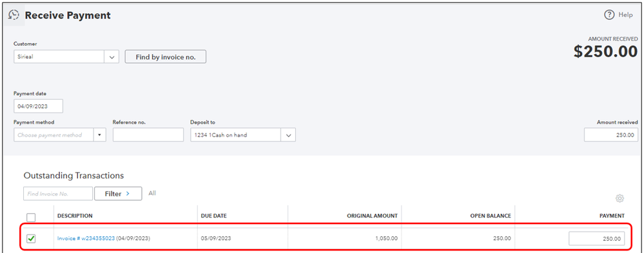The height and width of the screenshot is (253, 644).
Task: Click the Amount received input field
Action: (x=611, y=135)
